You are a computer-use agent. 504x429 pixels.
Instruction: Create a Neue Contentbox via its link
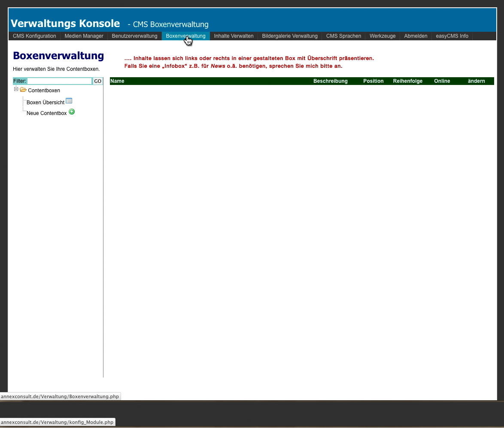tap(46, 113)
